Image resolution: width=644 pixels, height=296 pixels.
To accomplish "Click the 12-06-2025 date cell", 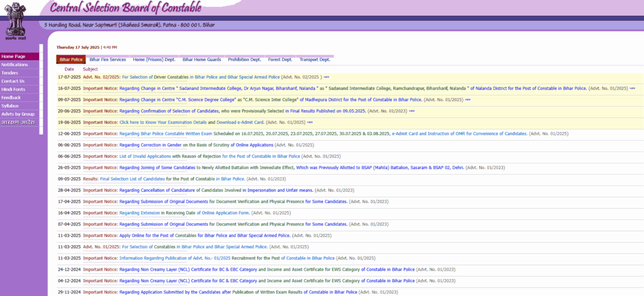I will click(70, 134).
